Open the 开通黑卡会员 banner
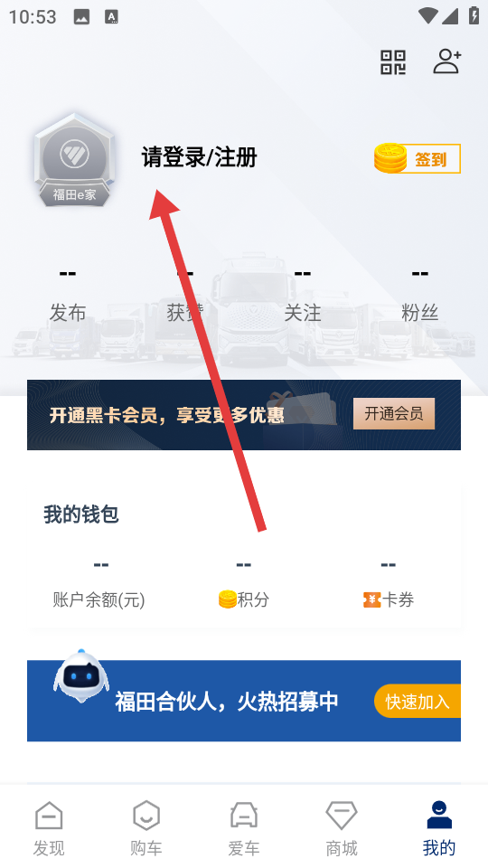Viewport: 488px width, 868px height. tap(244, 415)
